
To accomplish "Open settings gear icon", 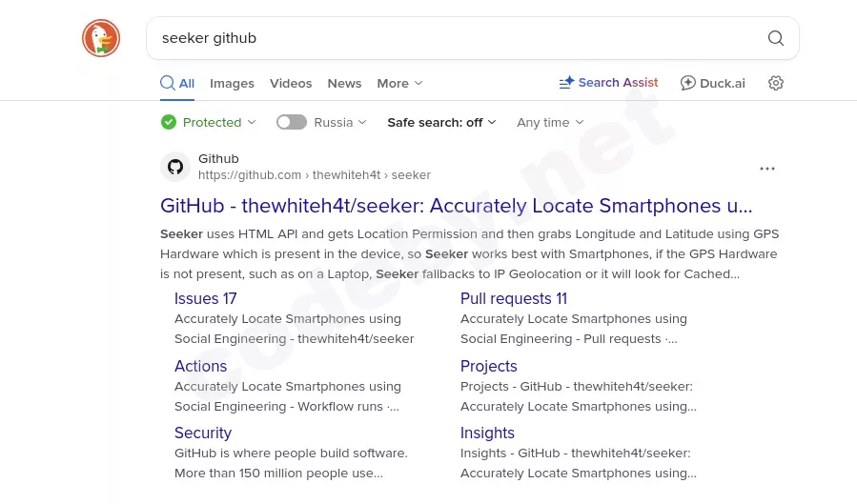I will click(x=775, y=83).
